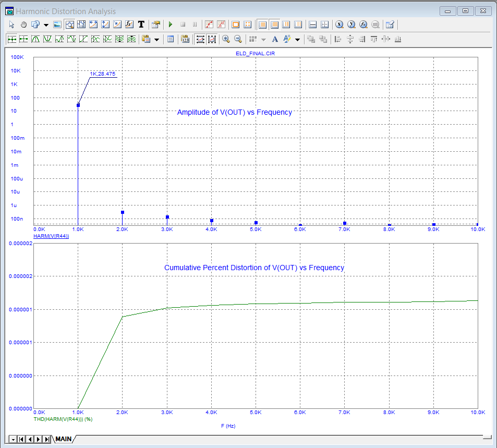This screenshot has width=497, height=448.
Task: Click the fx go-to performance icon
Action: tap(363, 25)
